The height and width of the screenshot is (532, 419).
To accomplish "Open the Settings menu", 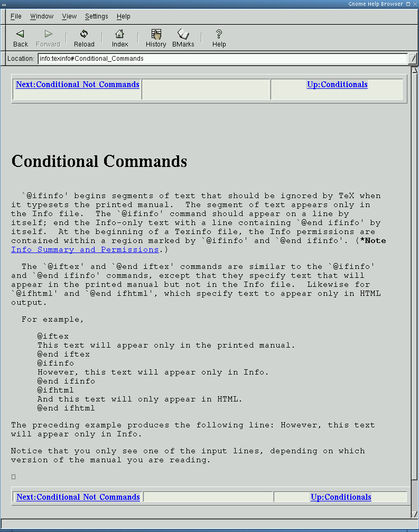I will pyautogui.click(x=96, y=16).
